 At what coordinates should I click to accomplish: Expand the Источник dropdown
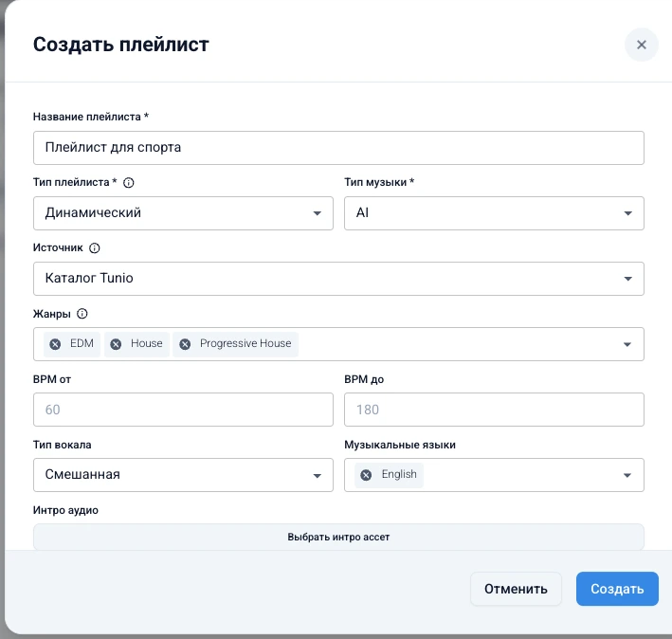[x=338, y=279]
